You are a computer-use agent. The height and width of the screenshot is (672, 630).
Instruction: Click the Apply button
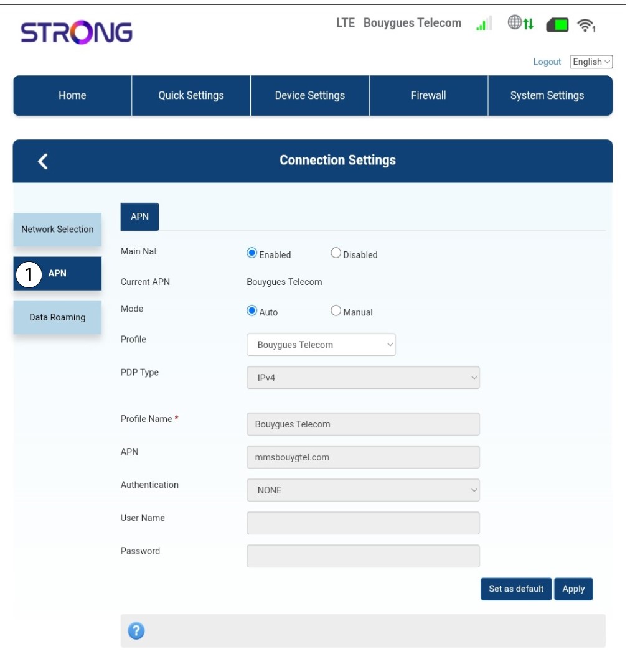(573, 589)
